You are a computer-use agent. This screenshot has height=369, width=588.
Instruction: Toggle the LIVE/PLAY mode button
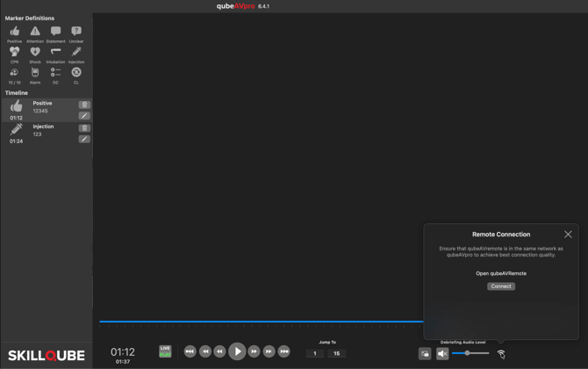click(x=165, y=351)
